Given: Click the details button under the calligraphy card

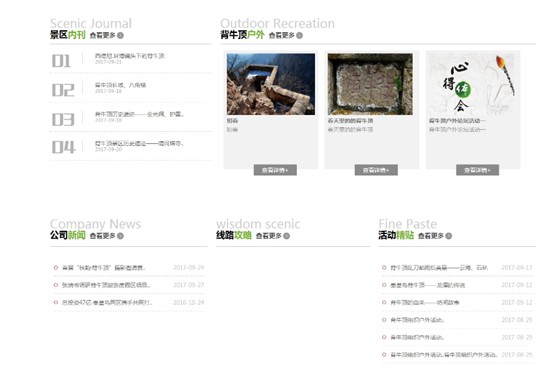Looking at the screenshot, I should [x=478, y=170].
